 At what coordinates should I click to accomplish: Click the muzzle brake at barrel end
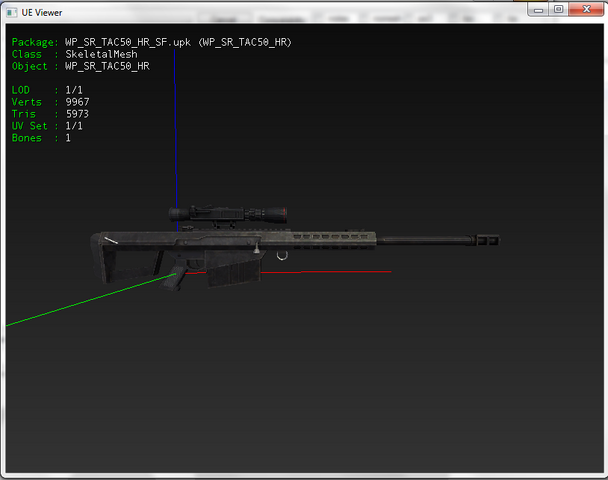click(487, 240)
